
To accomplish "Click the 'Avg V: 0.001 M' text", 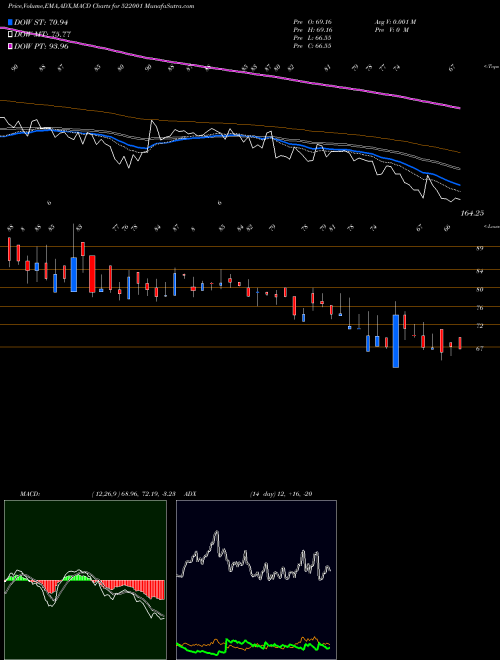I will pos(395,22).
